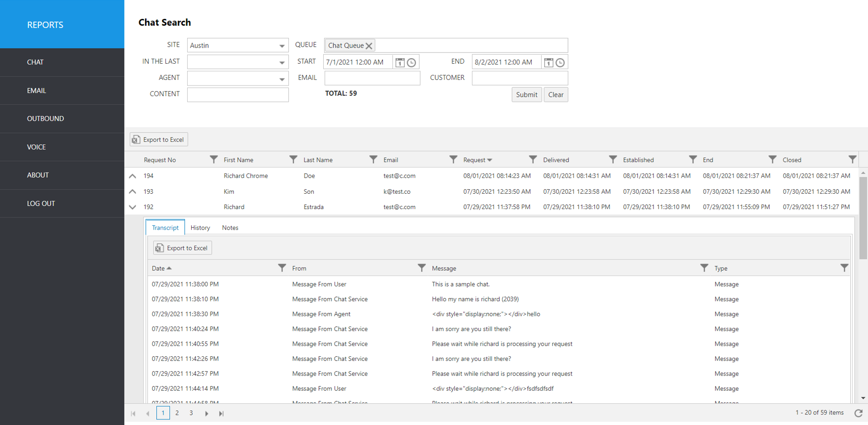Select the 'Richard Chrome' first name cell

click(246, 176)
